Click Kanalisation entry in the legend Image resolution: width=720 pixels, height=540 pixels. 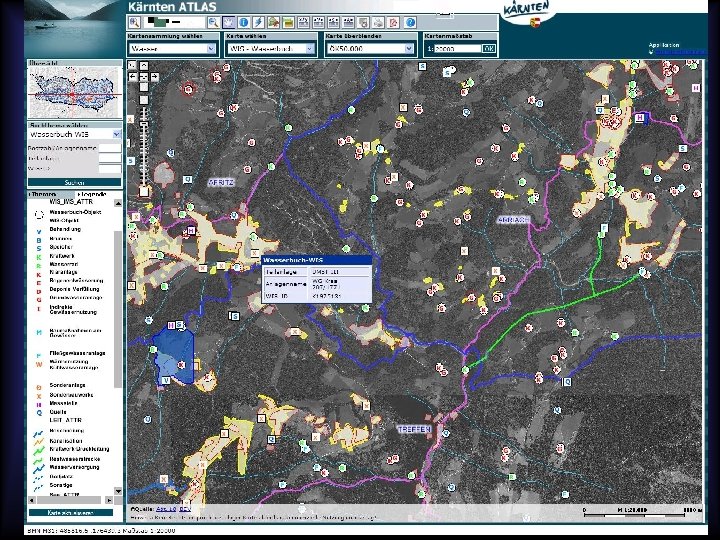(x=66, y=441)
